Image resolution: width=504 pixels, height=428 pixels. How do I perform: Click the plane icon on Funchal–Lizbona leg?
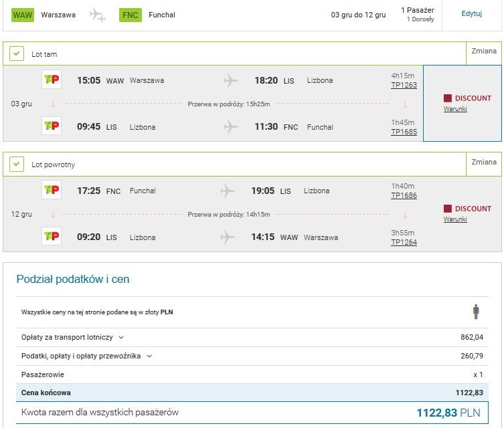(x=228, y=191)
